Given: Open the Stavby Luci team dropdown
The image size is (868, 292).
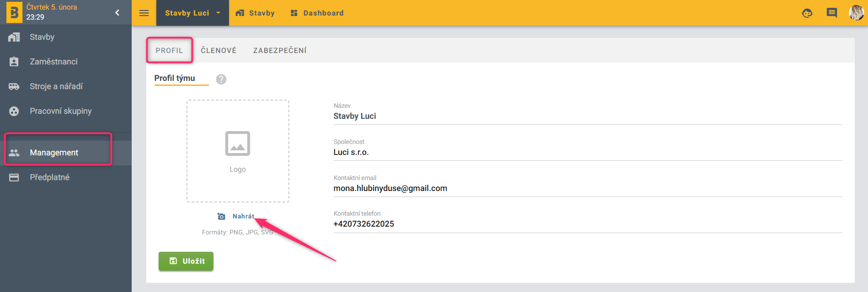Looking at the screenshot, I should [x=192, y=13].
